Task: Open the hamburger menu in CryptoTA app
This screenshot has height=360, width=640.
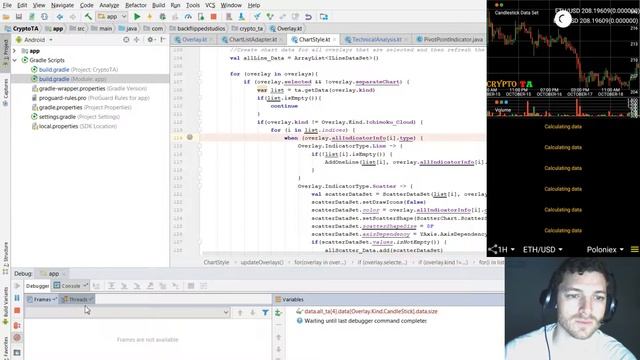Action: coord(635,249)
